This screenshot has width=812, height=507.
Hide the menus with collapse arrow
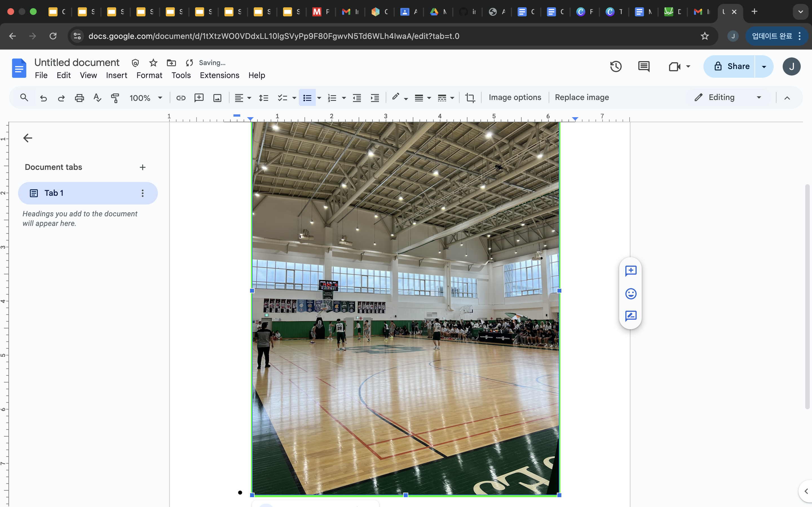click(787, 97)
